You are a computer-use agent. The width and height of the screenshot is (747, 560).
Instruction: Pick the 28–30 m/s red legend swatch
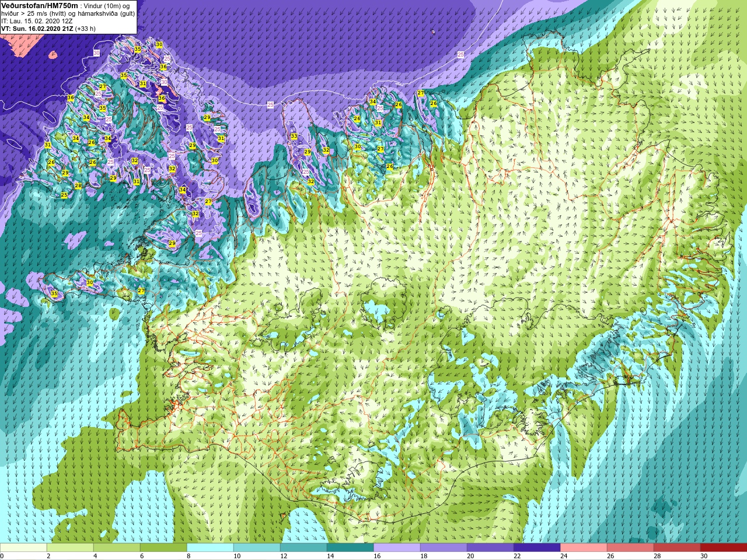[x=677, y=548]
